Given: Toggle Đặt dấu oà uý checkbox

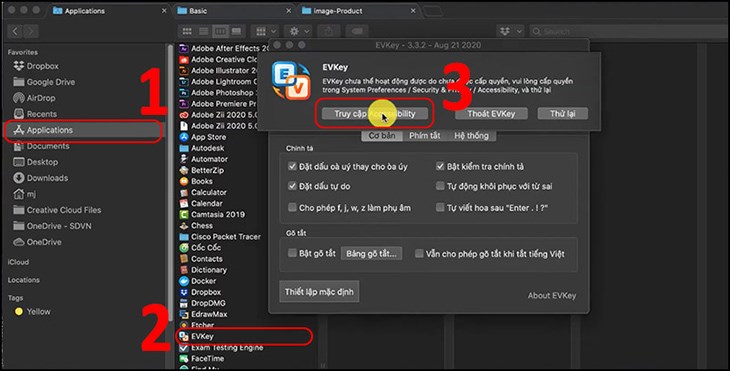Looking at the screenshot, I should (292, 166).
